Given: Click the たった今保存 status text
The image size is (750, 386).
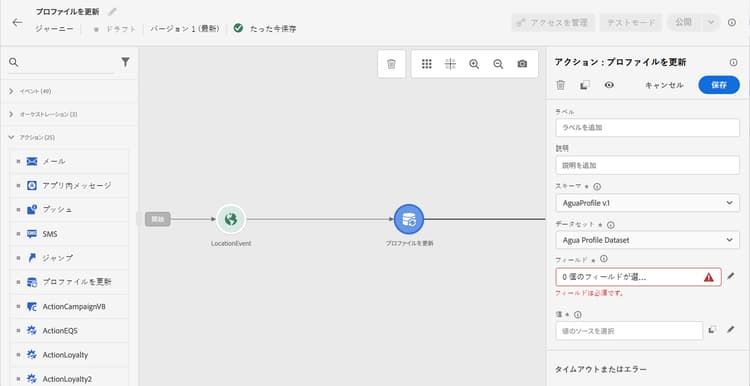Looking at the screenshot, I should pos(273,29).
